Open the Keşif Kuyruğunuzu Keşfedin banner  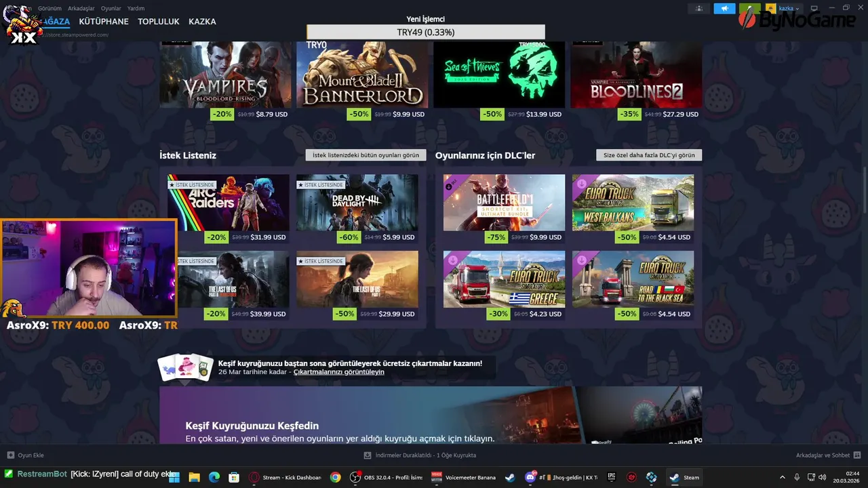431,415
